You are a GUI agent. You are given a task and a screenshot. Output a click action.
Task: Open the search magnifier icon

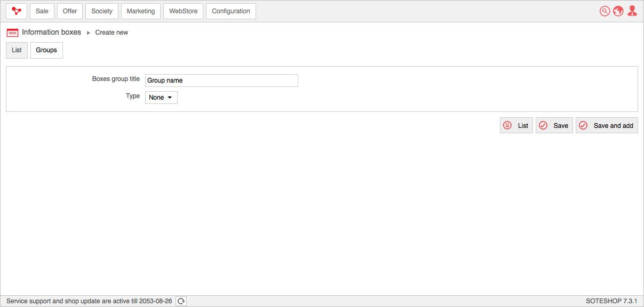pyautogui.click(x=605, y=11)
